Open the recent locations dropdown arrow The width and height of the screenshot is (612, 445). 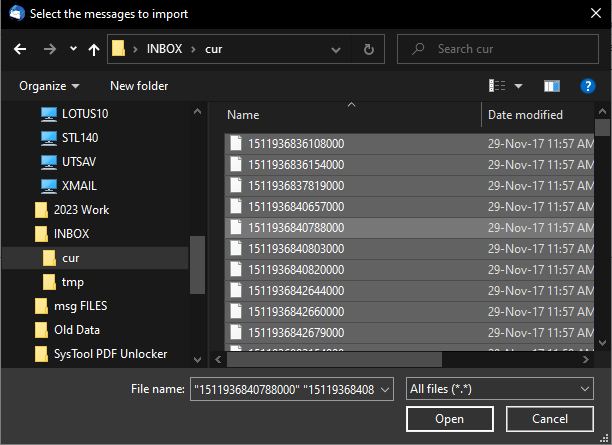click(x=73, y=49)
